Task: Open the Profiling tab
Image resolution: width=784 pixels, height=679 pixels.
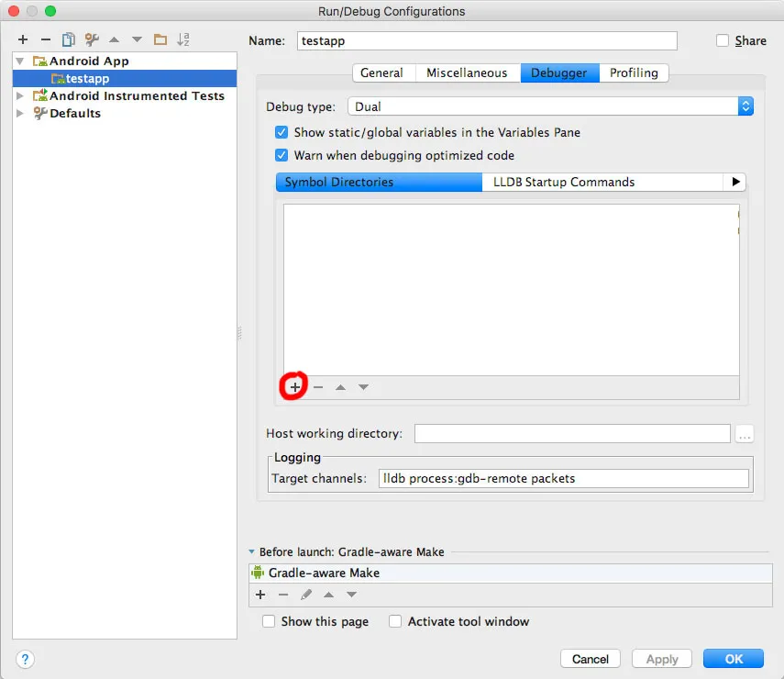Action: tap(634, 72)
